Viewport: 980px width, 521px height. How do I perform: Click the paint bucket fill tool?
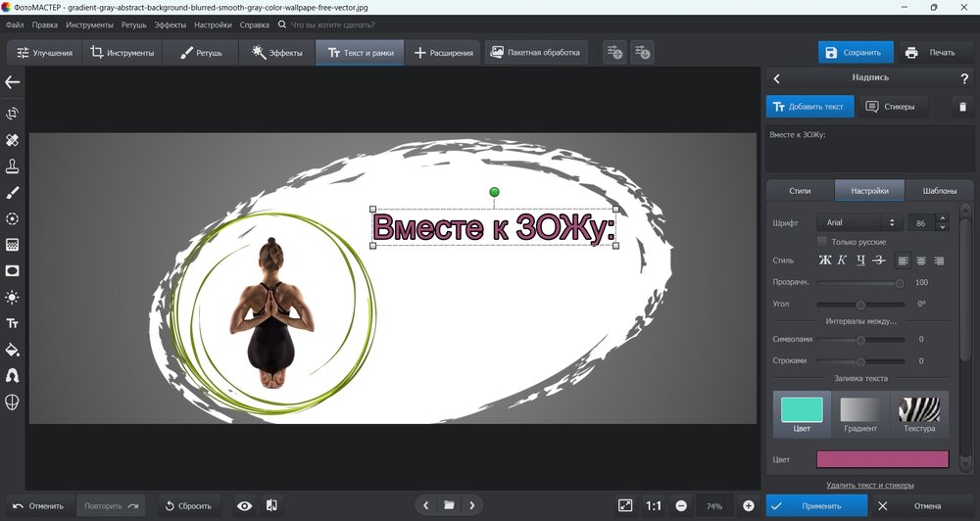(13, 350)
